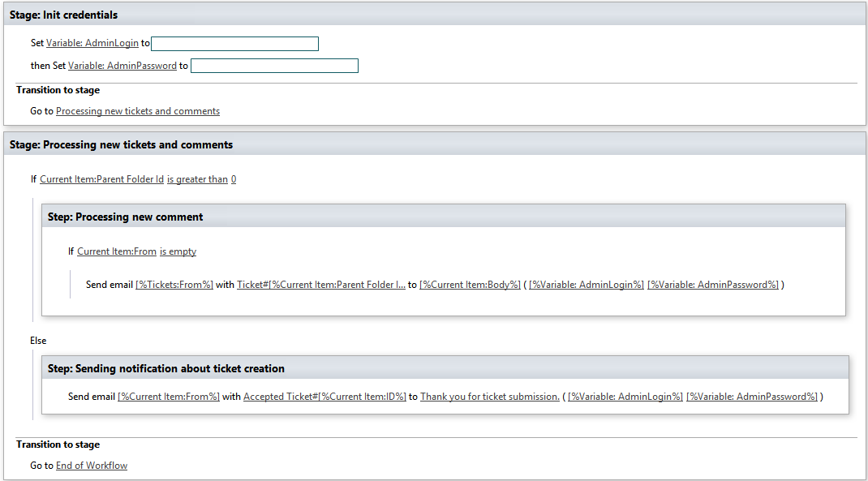The height and width of the screenshot is (481, 868).
Task: Edit the 'Thank you for ticket submission.' body
Action: click(490, 397)
